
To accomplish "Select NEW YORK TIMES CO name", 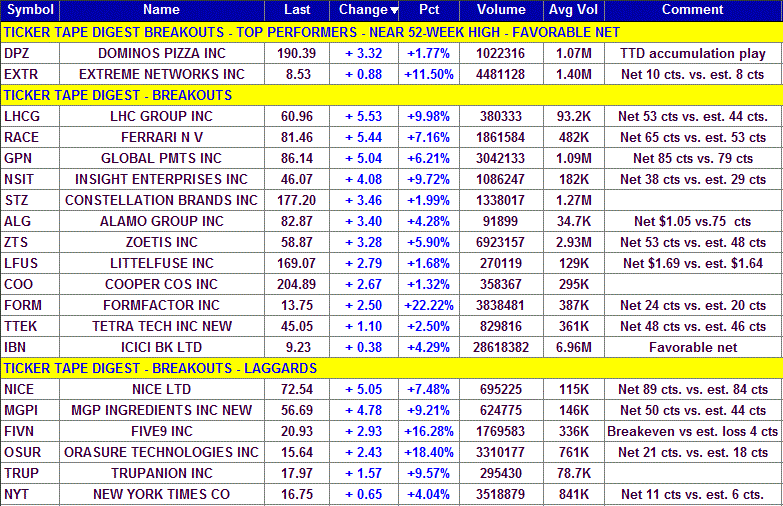I will pyautogui.click(x=162, y=494).
